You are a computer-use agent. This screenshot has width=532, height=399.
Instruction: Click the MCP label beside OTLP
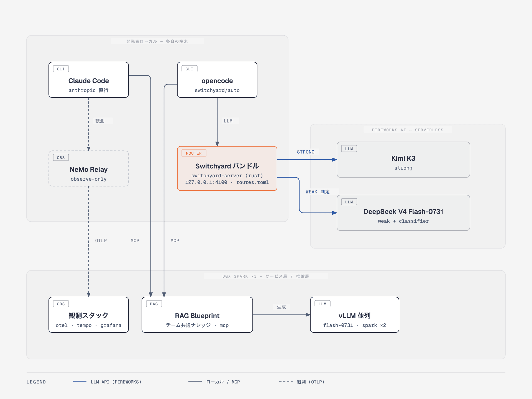(x=135, y=241)
